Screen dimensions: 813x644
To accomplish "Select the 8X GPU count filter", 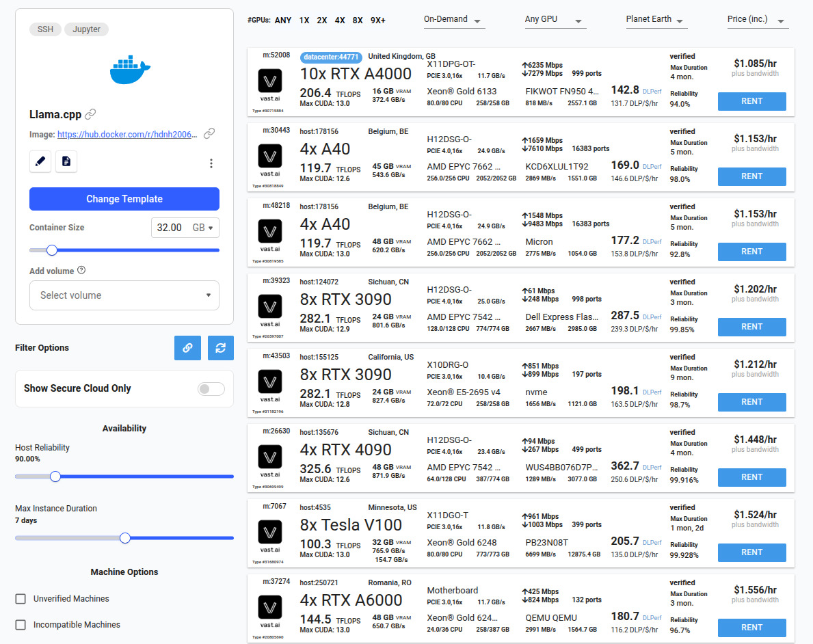I will [357, 21].
